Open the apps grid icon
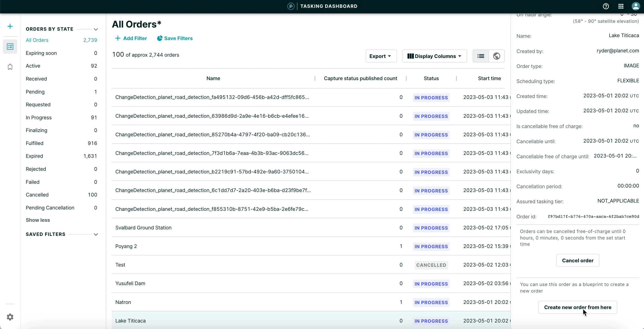644x329 pixels. coord(621,6)
